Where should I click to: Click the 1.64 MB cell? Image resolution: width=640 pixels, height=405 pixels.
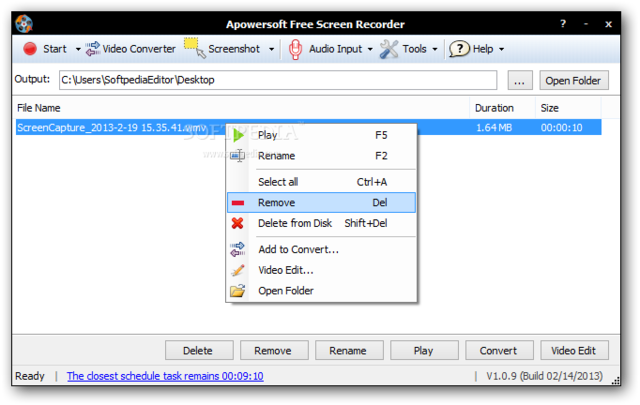[494, 128]
